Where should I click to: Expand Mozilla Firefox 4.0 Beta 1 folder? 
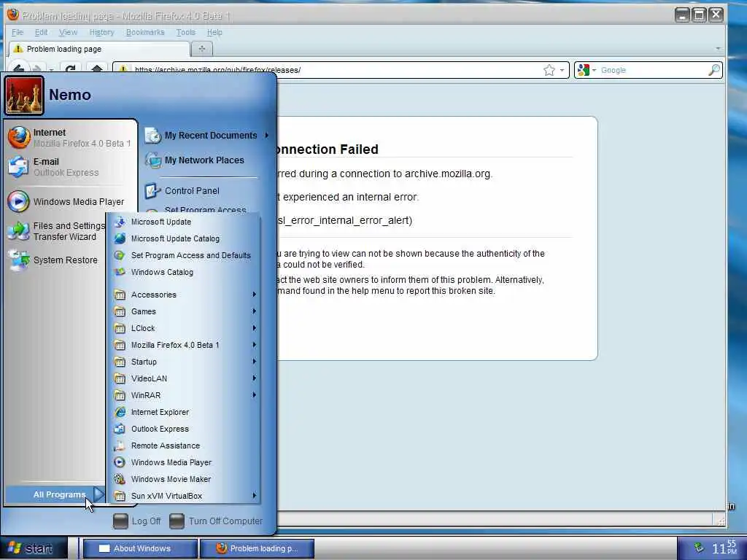(183, 345)
